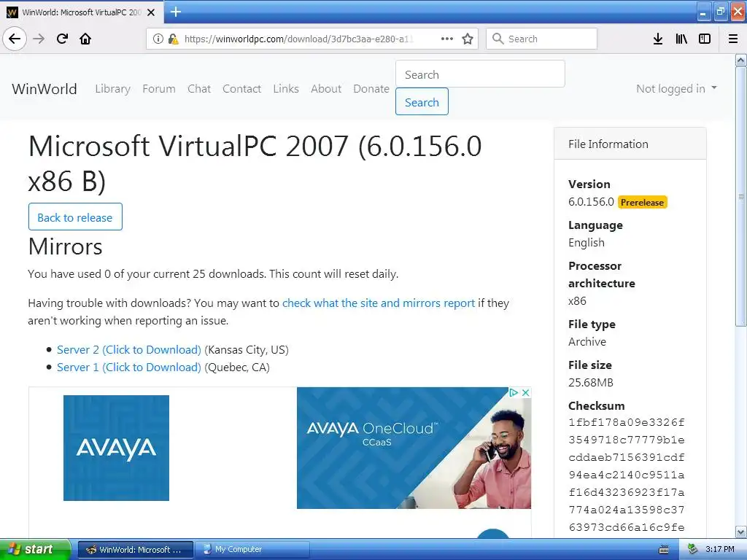
Task: Select the WinWorld VirtualPC tab
Action: [x=82, y=12]
